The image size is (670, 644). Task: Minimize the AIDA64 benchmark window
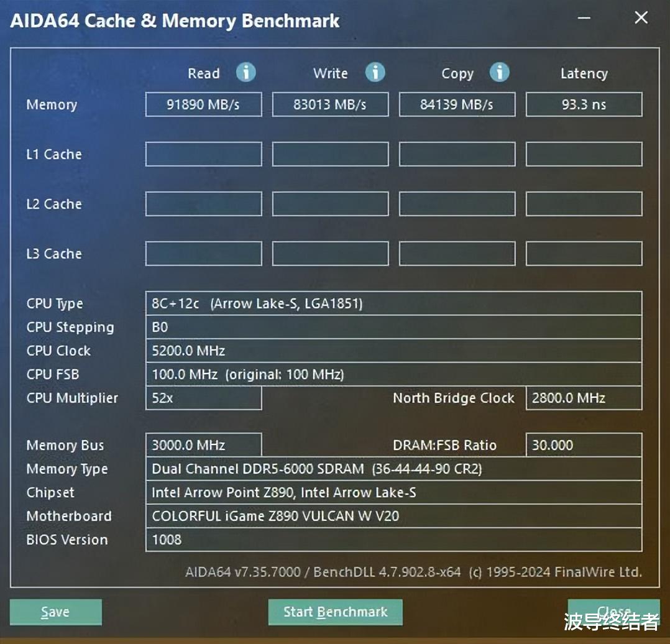pyautogui.click(x=584, y=18)
